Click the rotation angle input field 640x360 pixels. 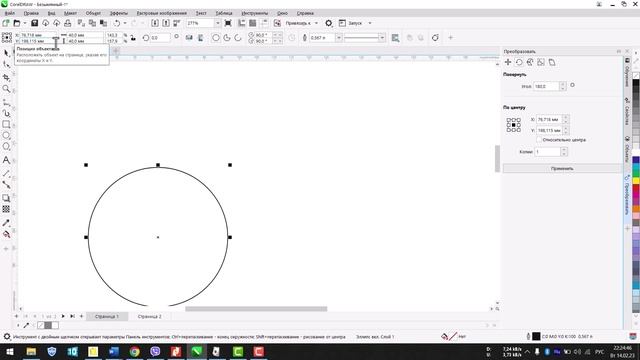pyautogui.click(x=546, y=86)
